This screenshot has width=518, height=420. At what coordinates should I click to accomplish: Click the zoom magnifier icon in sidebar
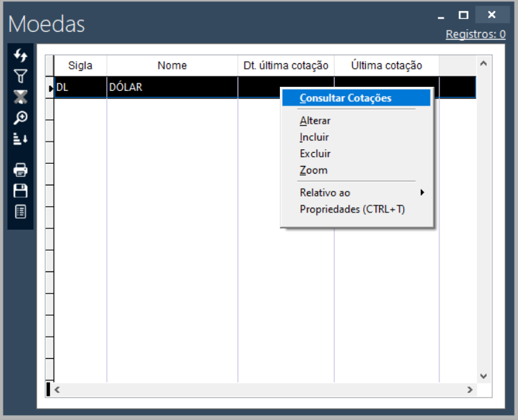[20, 118]
